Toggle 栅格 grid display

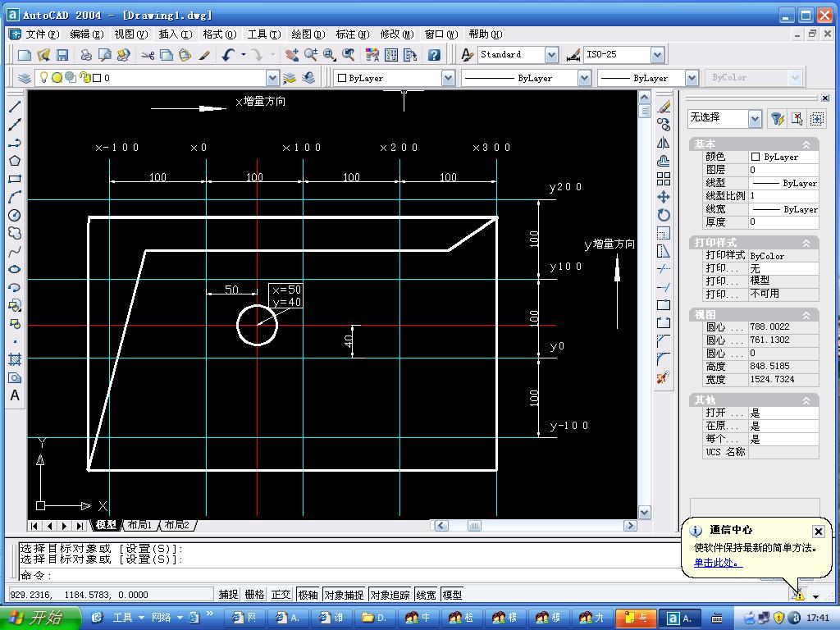pyautogui.click(x=254, y=595)
